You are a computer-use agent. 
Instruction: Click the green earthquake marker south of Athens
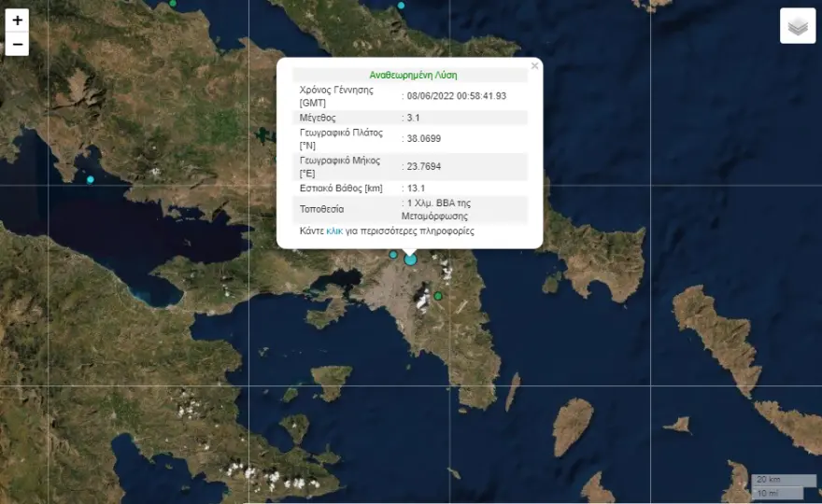tap(438, 296)
